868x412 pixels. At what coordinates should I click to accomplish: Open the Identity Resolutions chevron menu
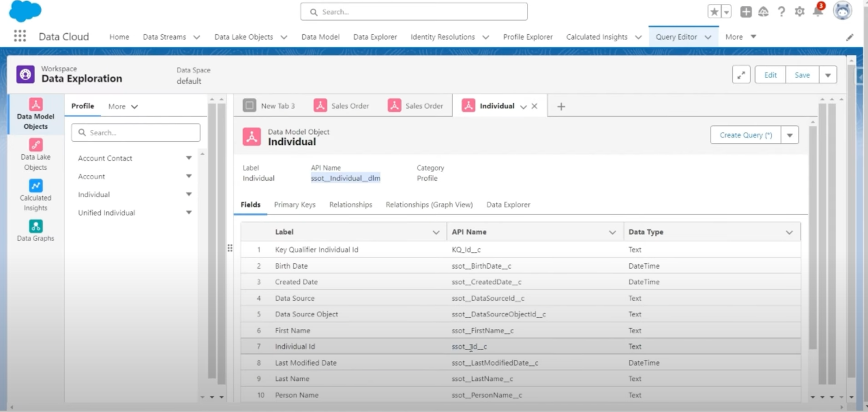click(486, 37)
